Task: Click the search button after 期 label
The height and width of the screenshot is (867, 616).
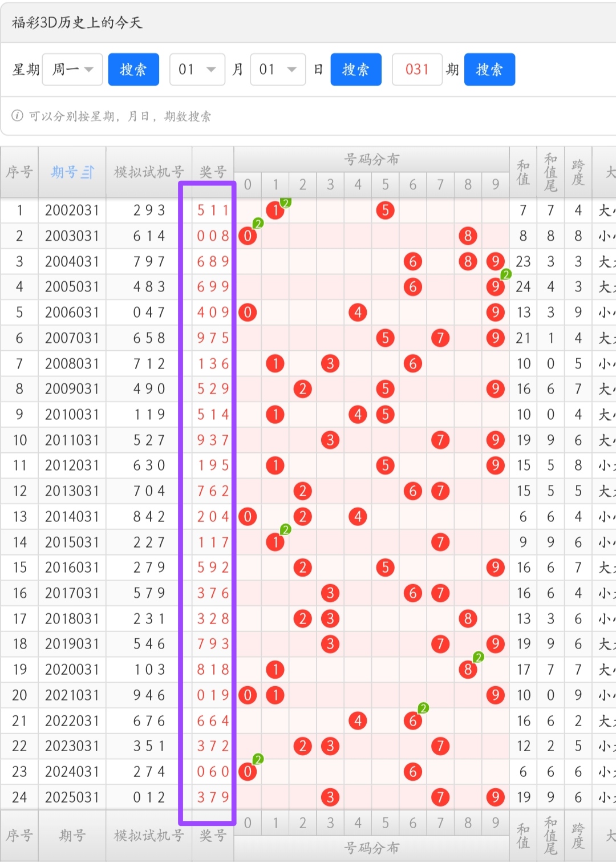Action: coord(489,70)
